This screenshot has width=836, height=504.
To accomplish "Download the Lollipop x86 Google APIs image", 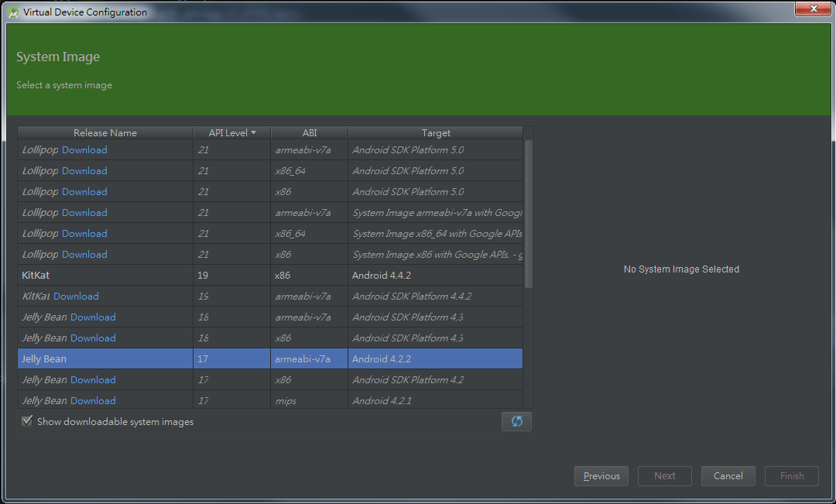I will 84,254.
